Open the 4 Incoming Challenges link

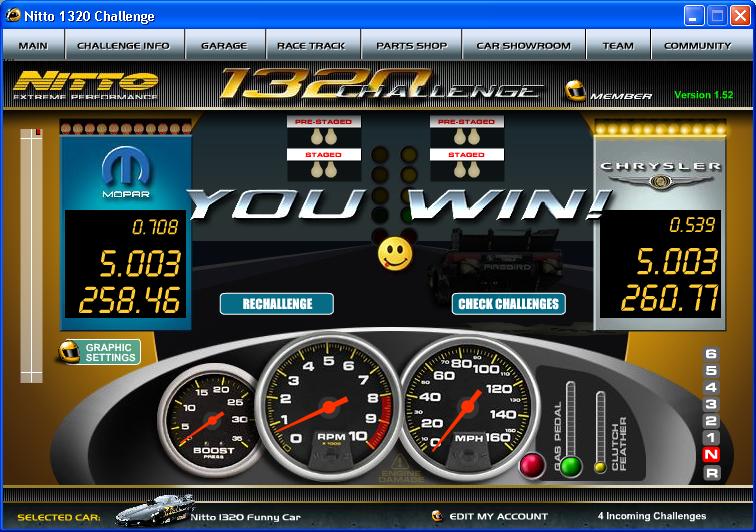[652, 516]
